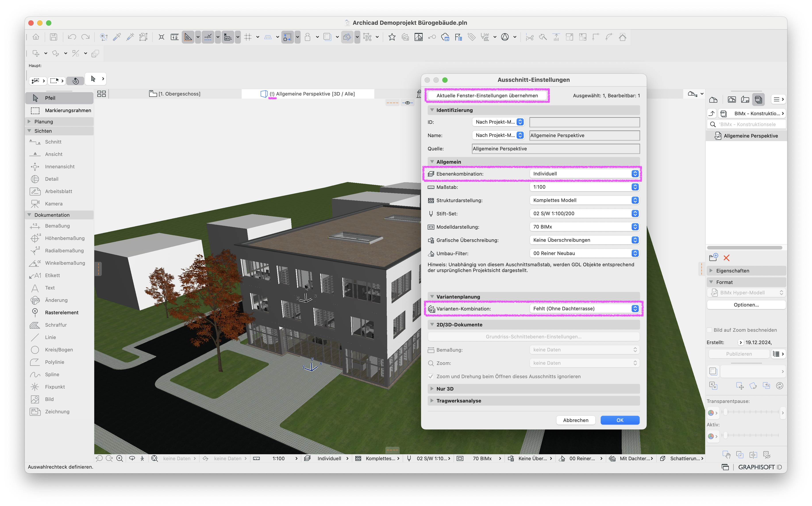Select the Zeichnung tool
Screen dimensions: 812x506
(60, 412)
